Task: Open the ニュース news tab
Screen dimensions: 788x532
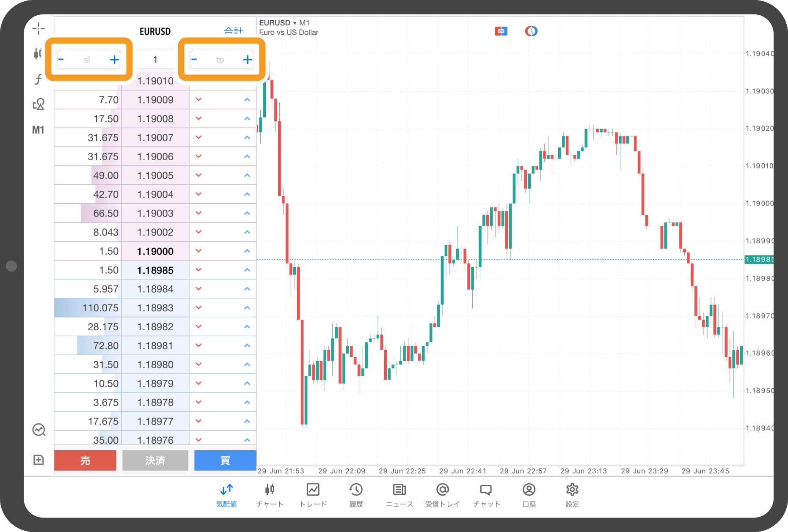Action: (400, 495)
